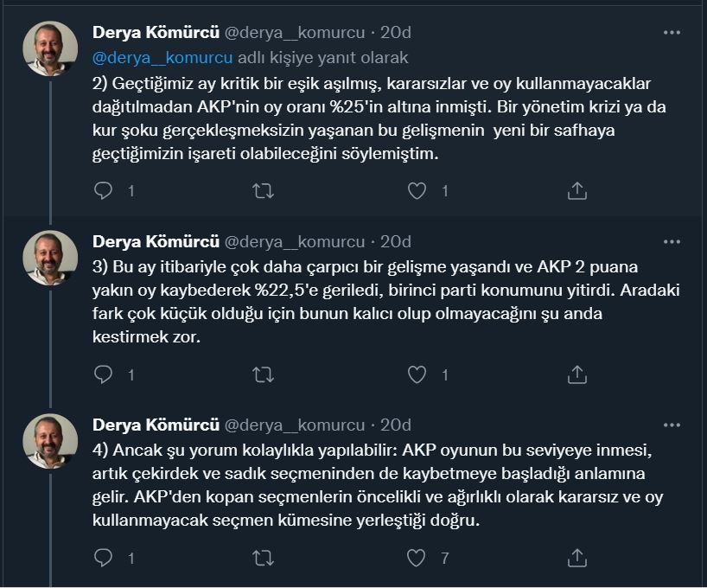Reply to tweet 4 starting 'Ancak şu yorum'

[103, 558]
